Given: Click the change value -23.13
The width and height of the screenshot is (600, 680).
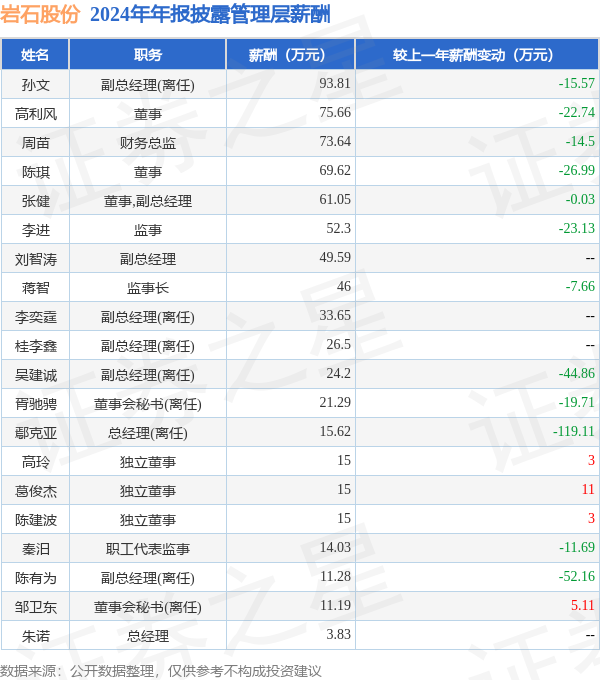Looking at the screenshot, I should click(x=577, y=229).
